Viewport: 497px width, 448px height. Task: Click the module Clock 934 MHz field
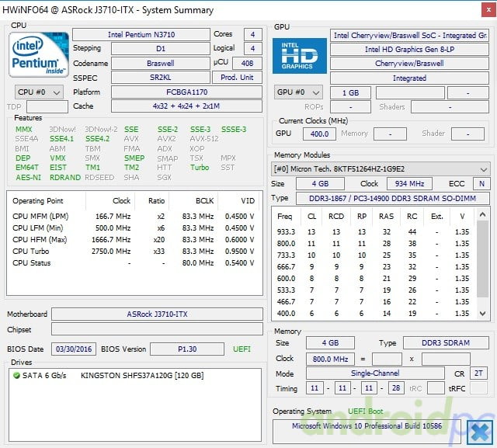point(409,183)
